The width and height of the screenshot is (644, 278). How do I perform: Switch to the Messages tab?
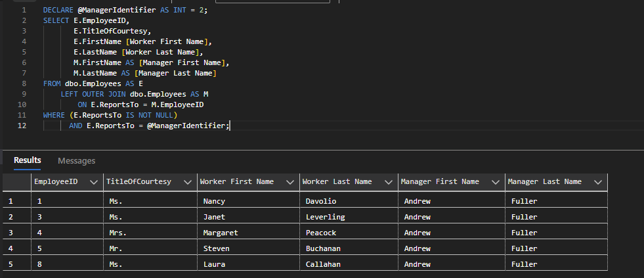coord(76,161)
